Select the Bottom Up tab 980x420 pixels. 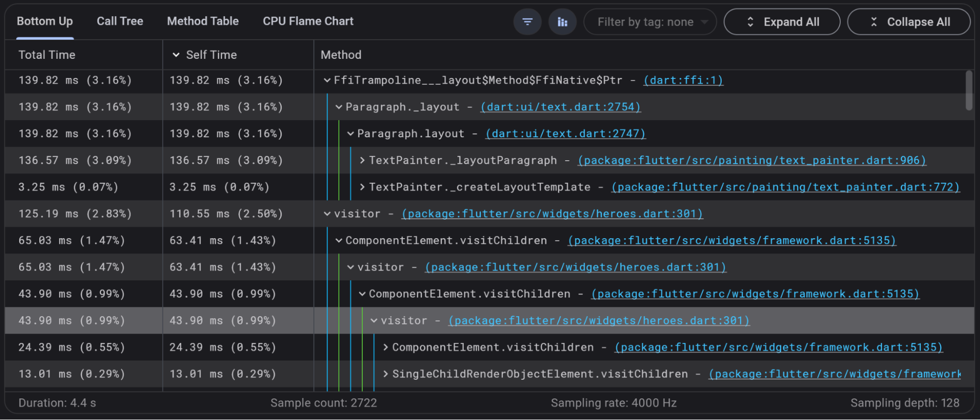(45, 22)
